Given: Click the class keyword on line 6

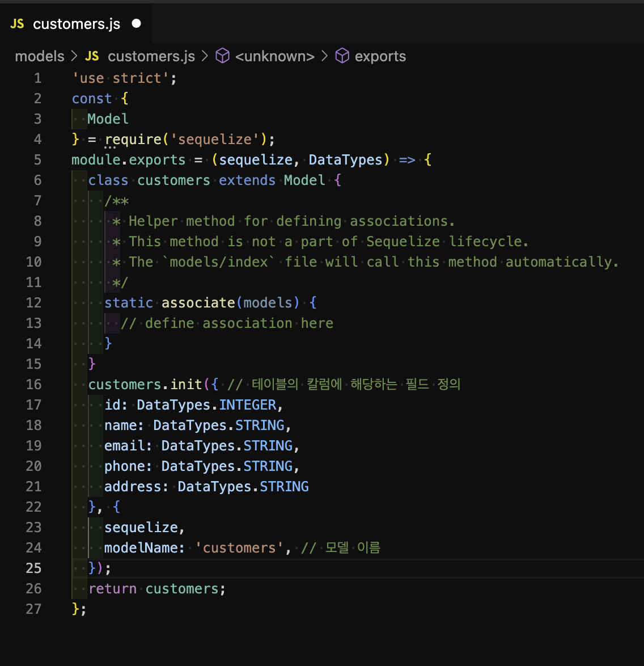Looking at the screenshot, I should tap(108, 180).
